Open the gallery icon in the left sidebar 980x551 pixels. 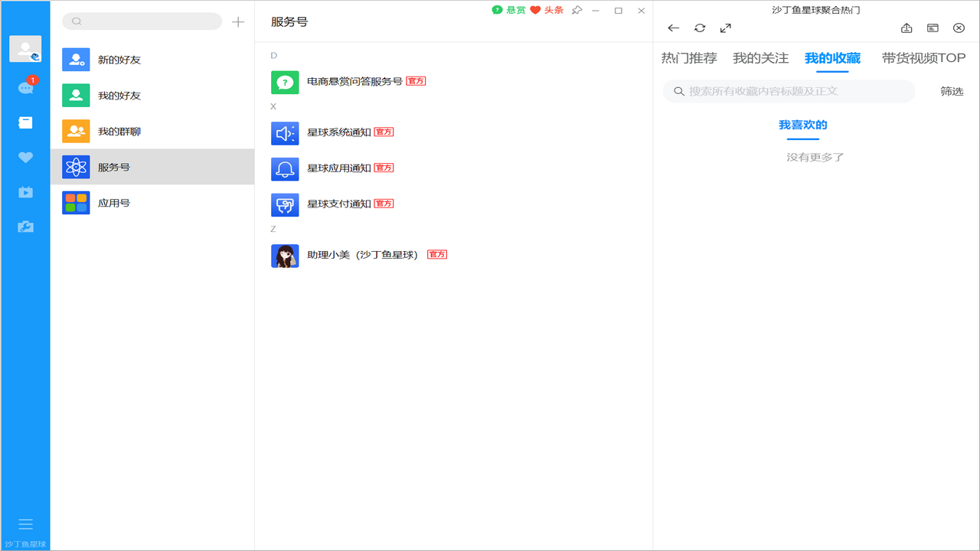click(25, 227)
